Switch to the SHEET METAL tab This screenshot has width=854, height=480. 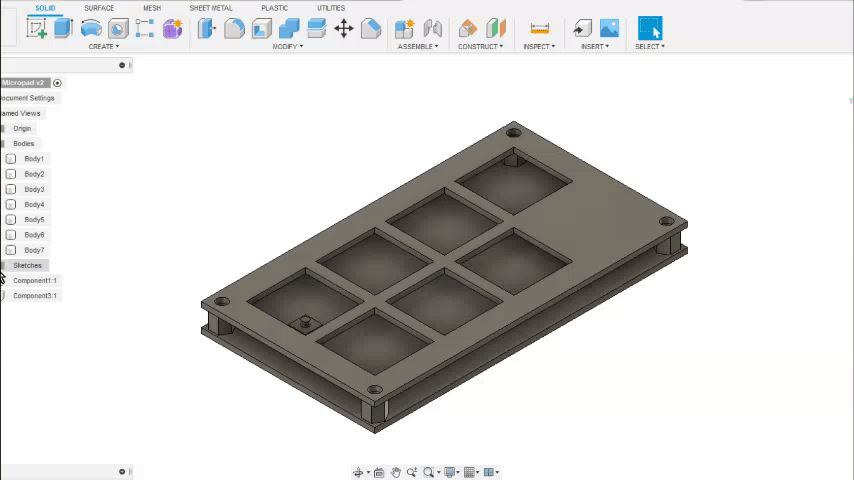[x=210, y=8]
